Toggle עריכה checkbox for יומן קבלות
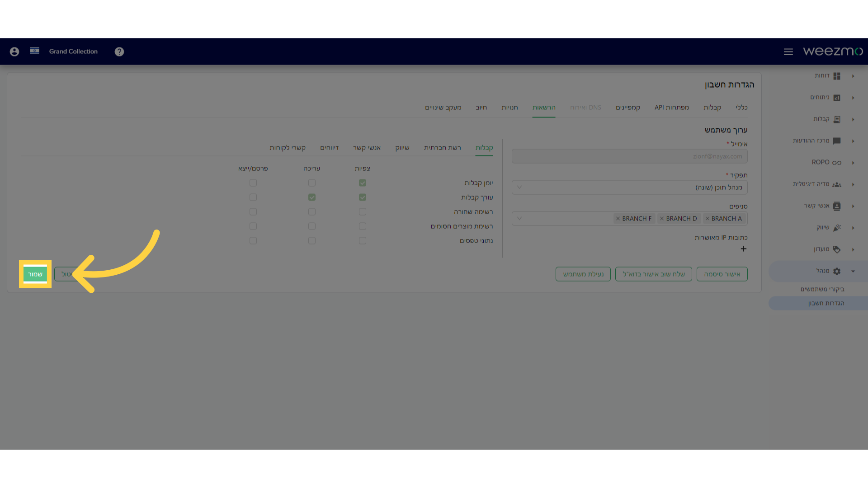This screenshot has width=868, height=488. (x=312, y=183)
